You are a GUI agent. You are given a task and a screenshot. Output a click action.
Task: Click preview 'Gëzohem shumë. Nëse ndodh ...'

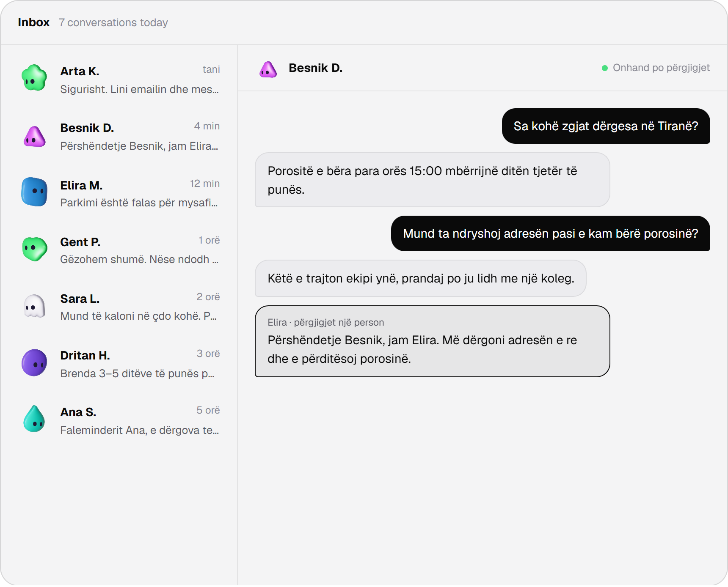coord(139,259)
